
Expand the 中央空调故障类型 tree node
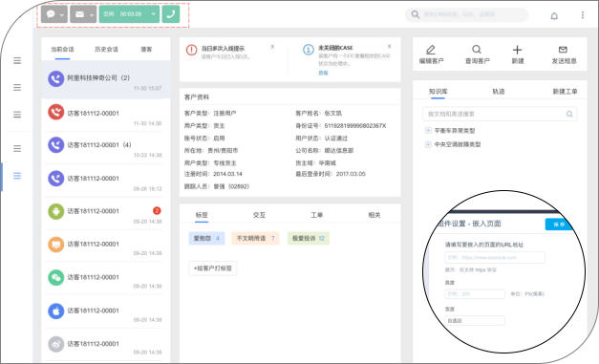tap(428, 144)
